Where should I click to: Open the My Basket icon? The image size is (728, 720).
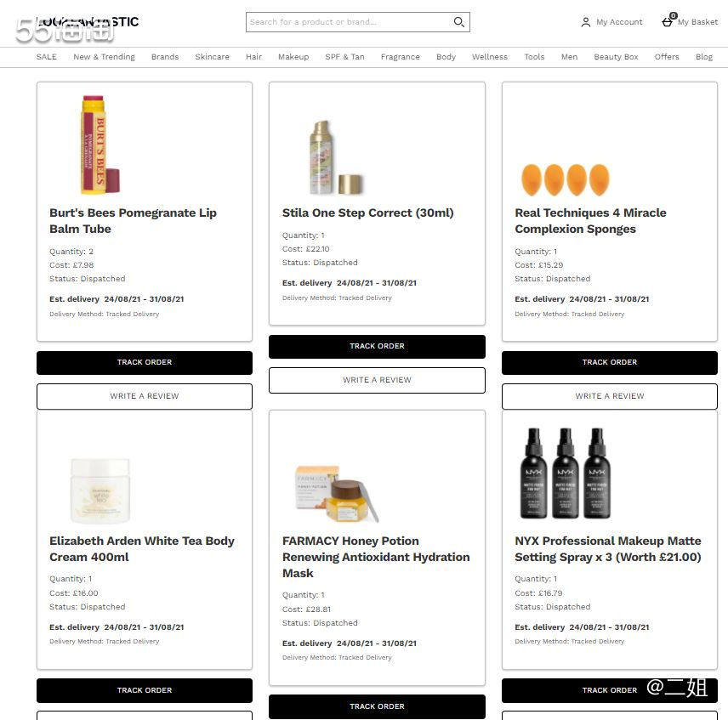[x=668, y=20]
